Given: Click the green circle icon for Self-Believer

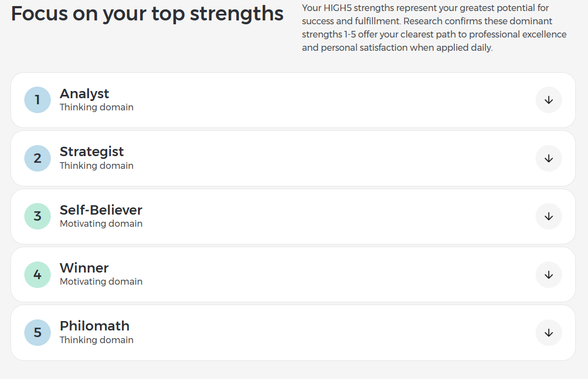Looking at the screenshot, I should 37,216.
